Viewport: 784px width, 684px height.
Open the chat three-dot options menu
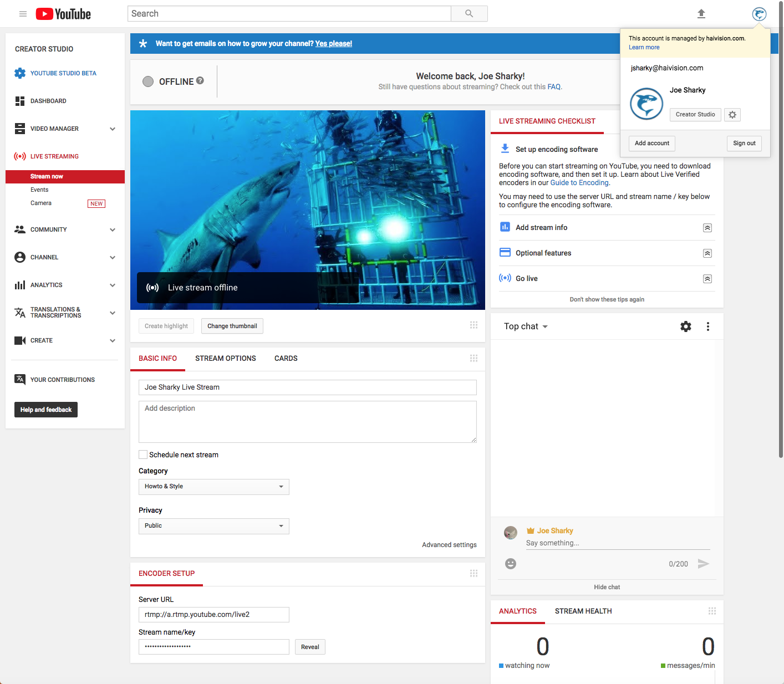[708, 326]
